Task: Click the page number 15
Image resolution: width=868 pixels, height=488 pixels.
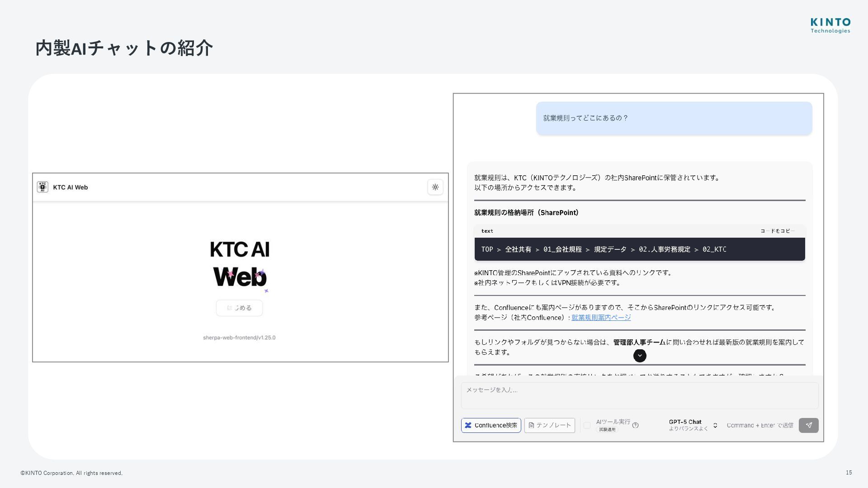Action: tap(849, 473)
